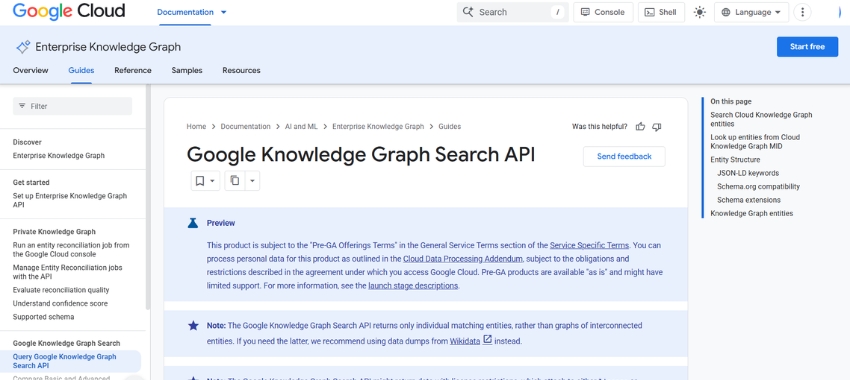Click the Note star icon
Viewport: 850px width, 380px height.
pos(193,325)
